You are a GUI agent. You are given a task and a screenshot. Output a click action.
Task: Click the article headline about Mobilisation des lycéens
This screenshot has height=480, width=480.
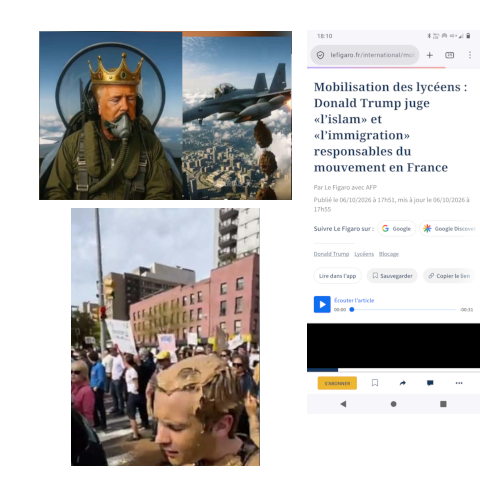[x=391, y=127]
